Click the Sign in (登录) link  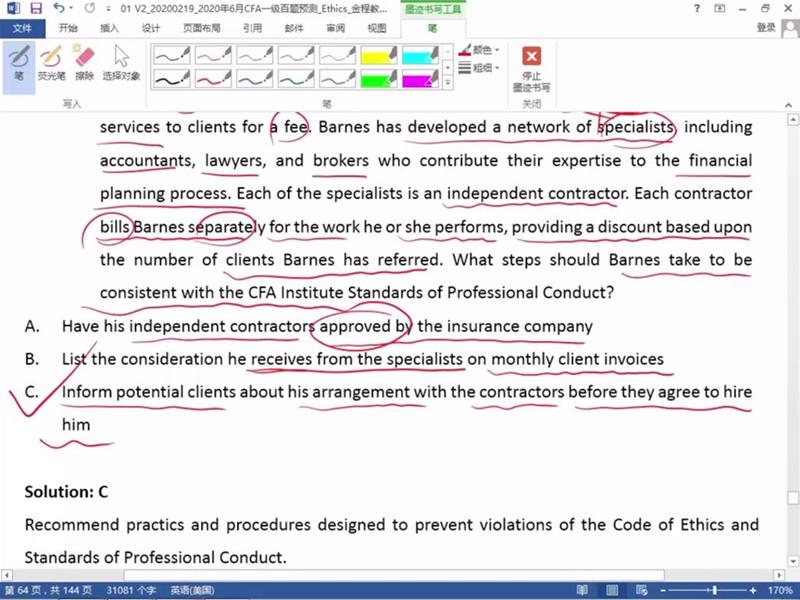(766, 28)
